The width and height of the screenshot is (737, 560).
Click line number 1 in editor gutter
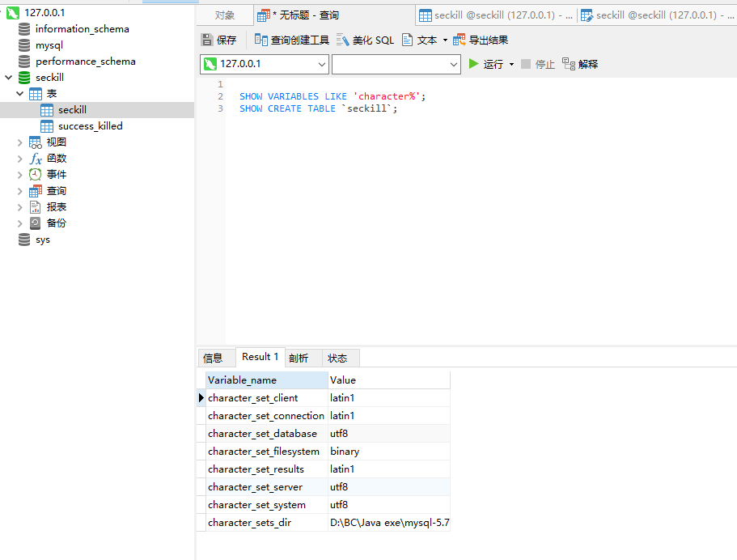pyautogui.click(x=220, y=84)
